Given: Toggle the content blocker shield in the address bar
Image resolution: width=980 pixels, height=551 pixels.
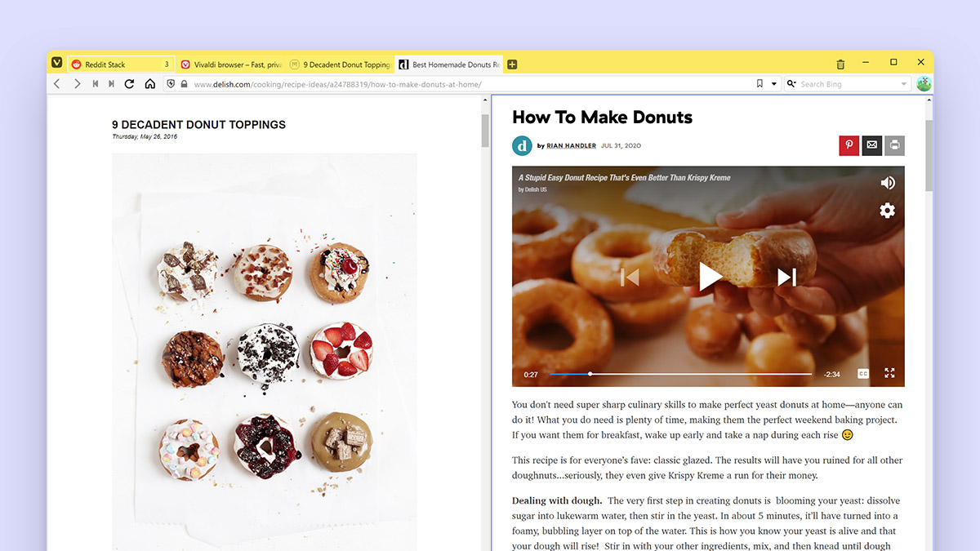Looking at the screenshot, I should click(x=171, y=83).
